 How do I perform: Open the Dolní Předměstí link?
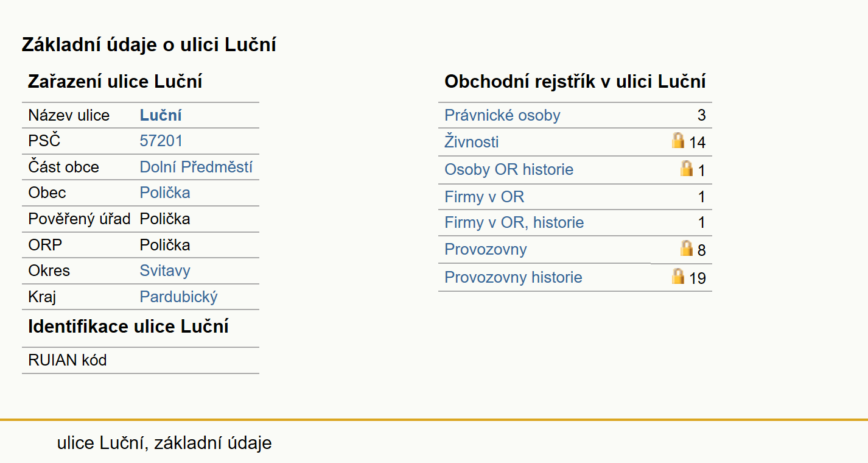[x=196, y=167]
